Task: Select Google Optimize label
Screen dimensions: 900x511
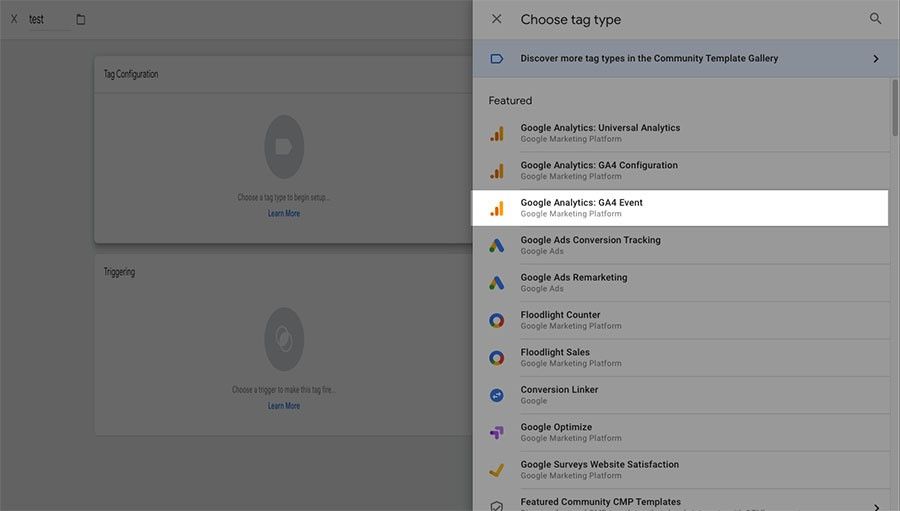Action: coord(556,427)
